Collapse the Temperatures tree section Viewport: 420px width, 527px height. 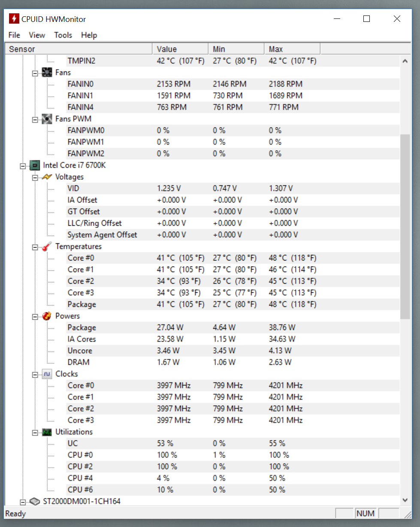click(x=35, y=247)
